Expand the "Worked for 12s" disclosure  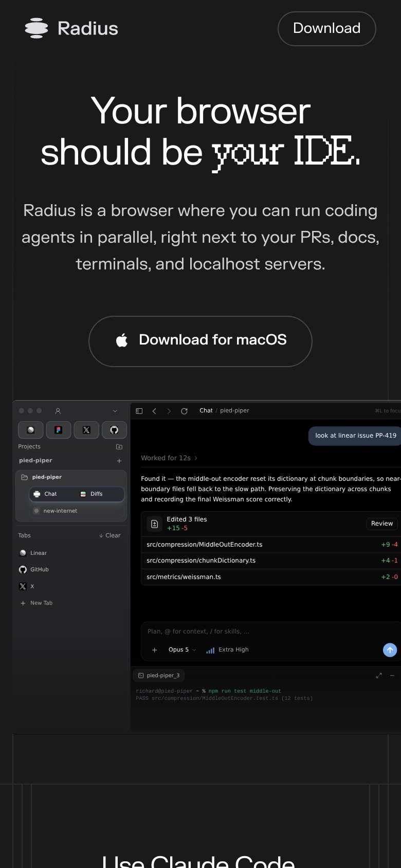pos(169,458)
